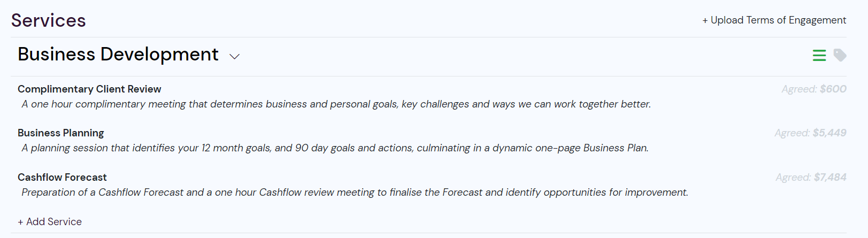Select the Business Development section title

(x=118, y=54)
